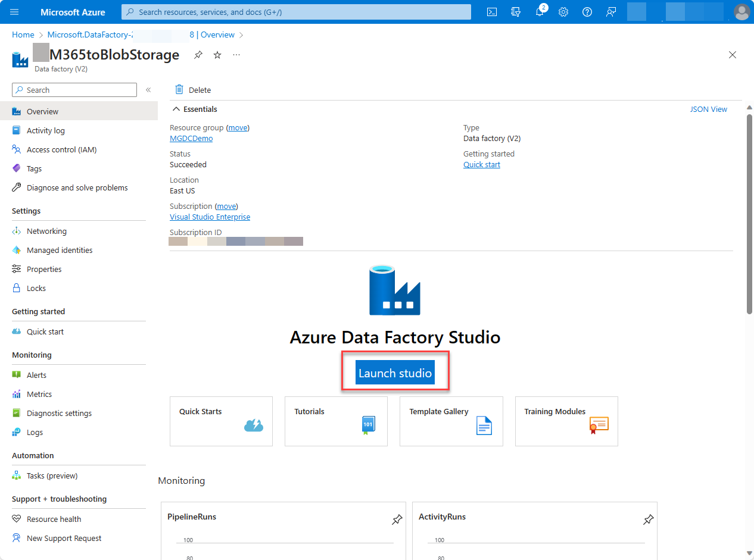Open the Help question mark menu
754x560 pixels.
[x=587, y=11]
